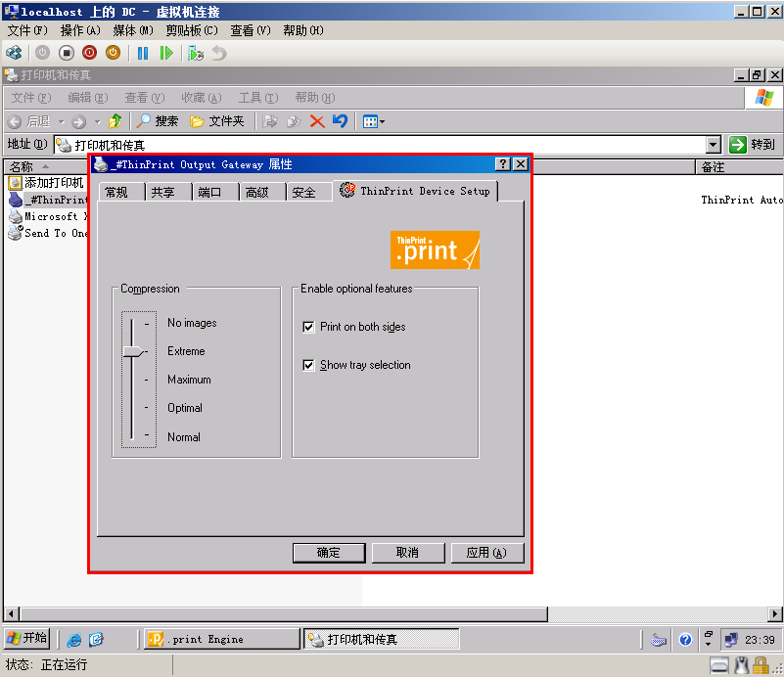The width and height of the screenshot is (784, 677).
Task: Select the ThinPrint Device Setup tab
Action: tap(415, 191)
